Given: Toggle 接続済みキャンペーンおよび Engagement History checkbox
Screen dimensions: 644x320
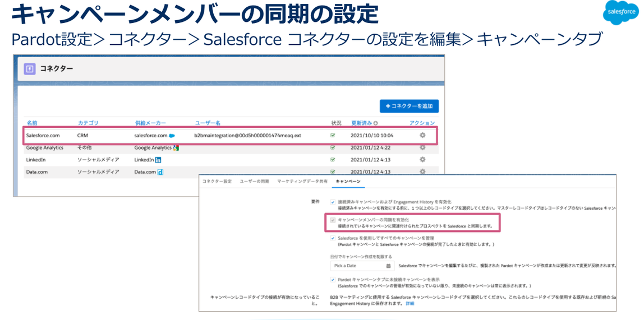Looking at the screenshot, I should [333, 202].
